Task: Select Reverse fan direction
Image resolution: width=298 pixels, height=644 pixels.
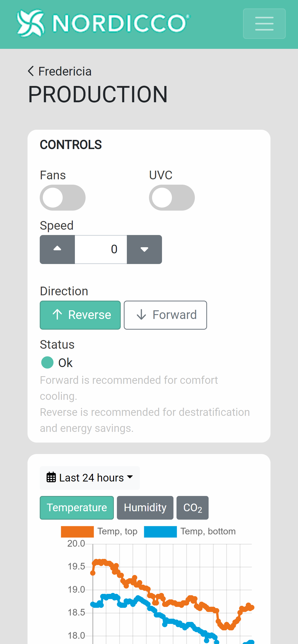Action: 80,315
